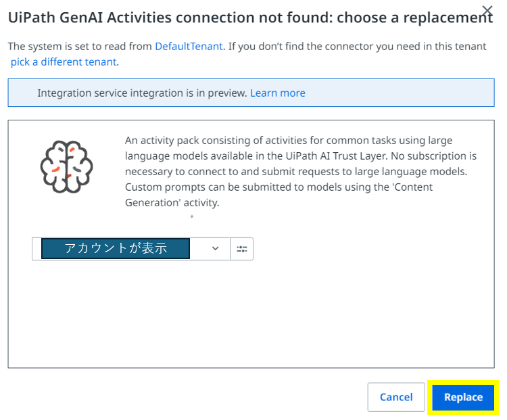This screenshot has height=420, width=507.
Task: Open the Learn more link
Action: [x=277, y=93]
